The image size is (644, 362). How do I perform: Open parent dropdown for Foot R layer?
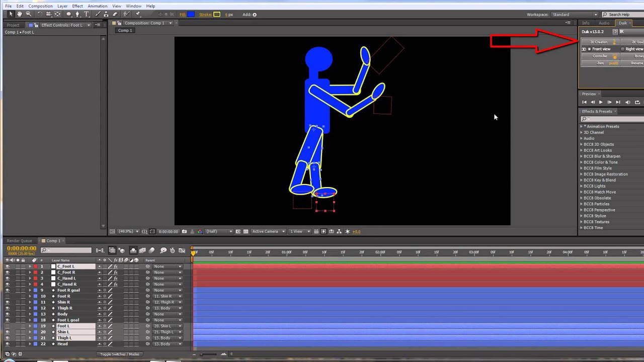168,296
